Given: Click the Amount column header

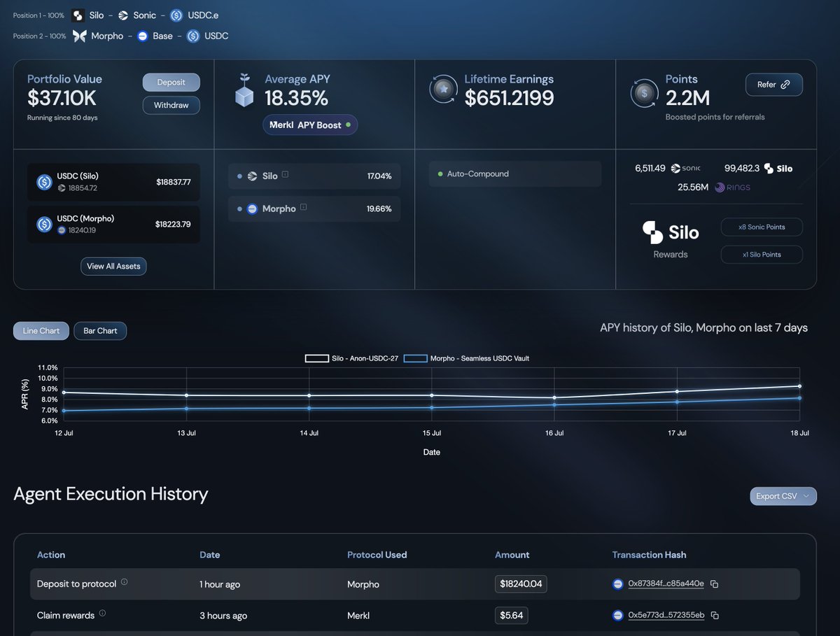Looking at the screenshot, I should coord(512,555).
